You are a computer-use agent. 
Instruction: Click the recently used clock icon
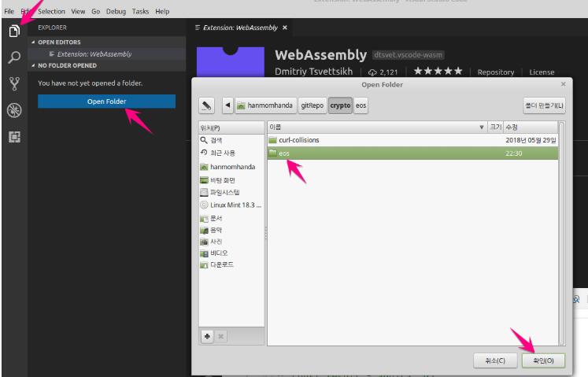click(204, 153)
